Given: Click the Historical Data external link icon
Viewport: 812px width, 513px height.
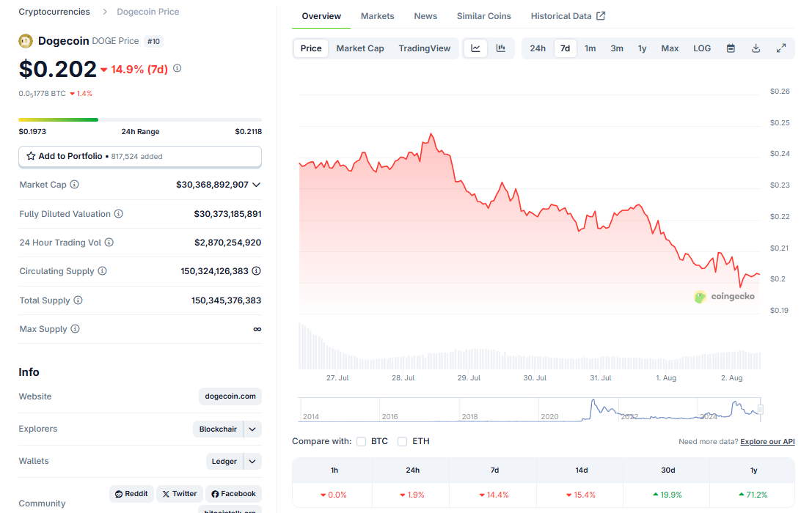Looking at the screenshot, I should [601, 16].
